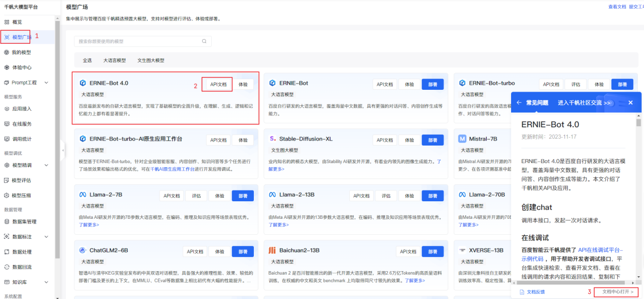Click the ERNIE-Bot 4.0 model logo

coord(82,83)
